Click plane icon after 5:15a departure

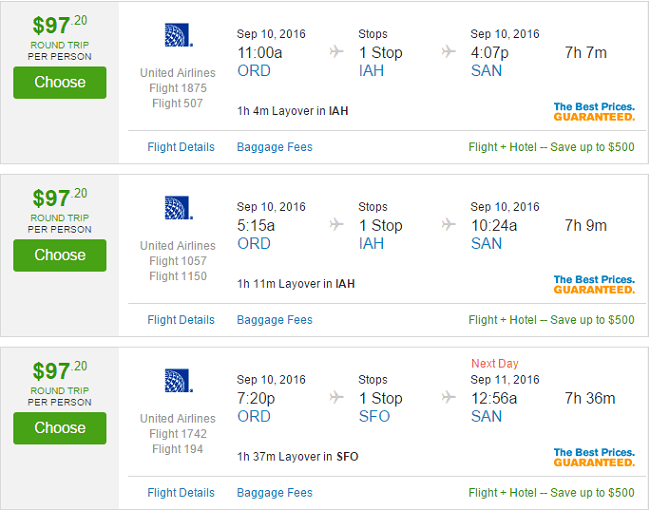click(337, 225)
